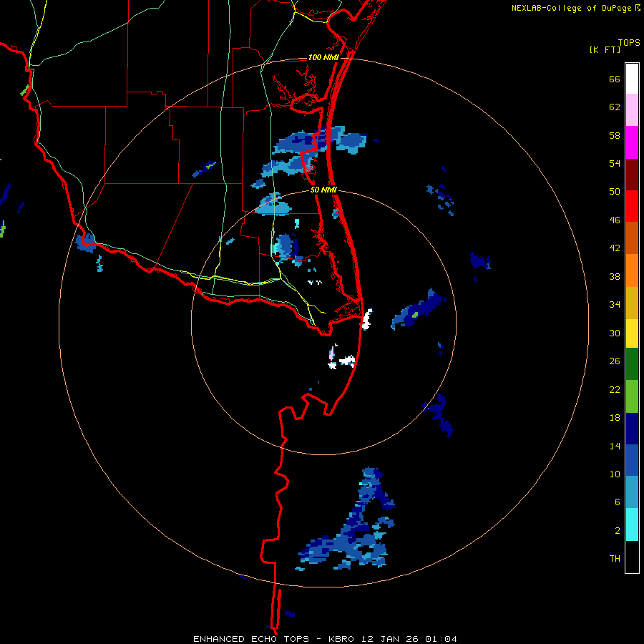Click the '38' legend value label
This screenshot has width=644, height=644.
tap(615, 276)
